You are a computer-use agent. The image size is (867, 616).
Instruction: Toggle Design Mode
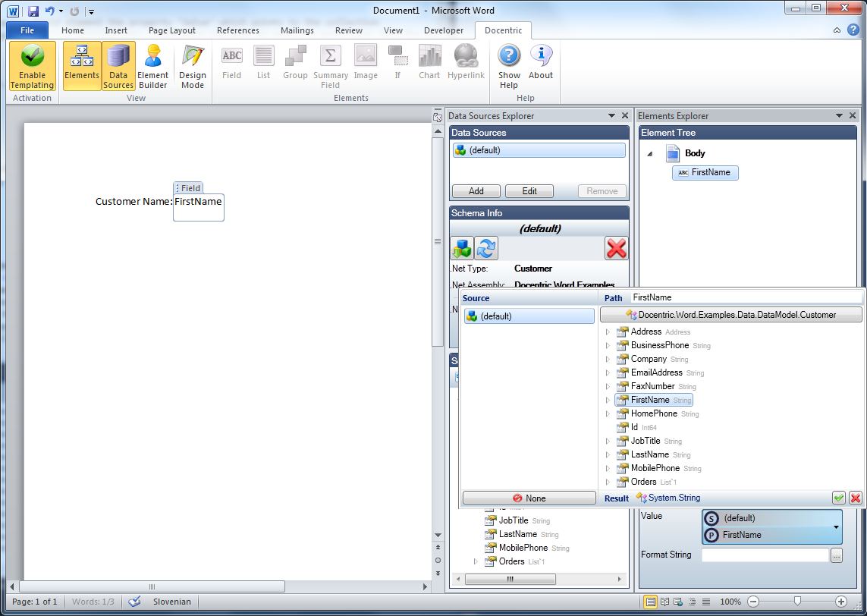[x=193, y=66]
